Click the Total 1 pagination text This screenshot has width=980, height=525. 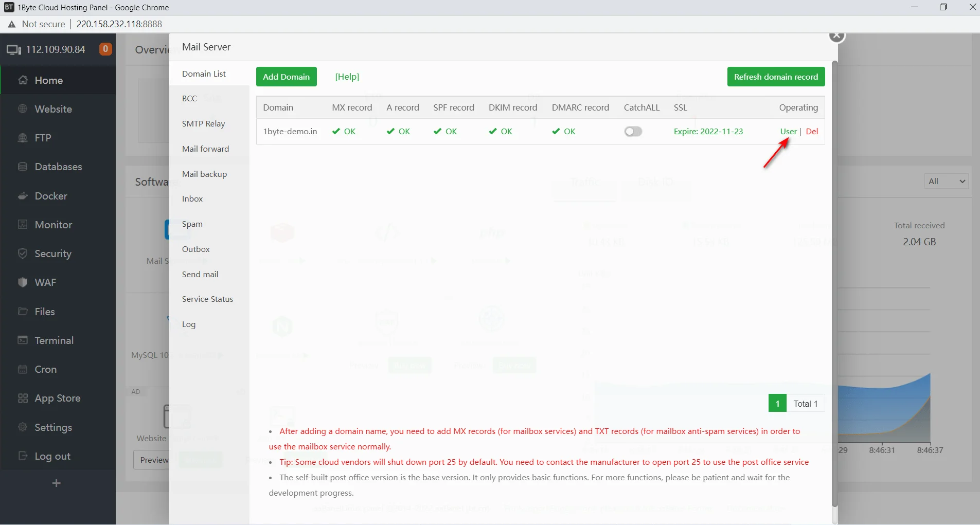point(805,404)
